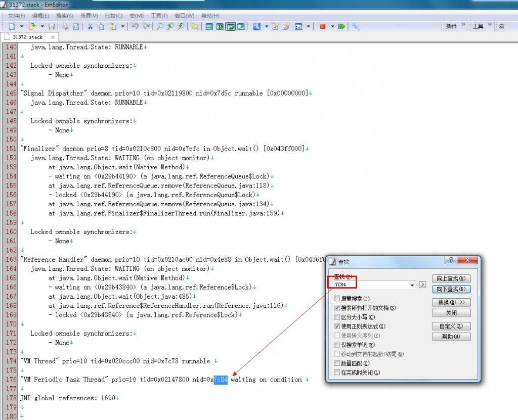Image resolution: width=518 pixels, height=420 pixels.
Task: Click the Save disk icon
Action: (x=52, y=26)
